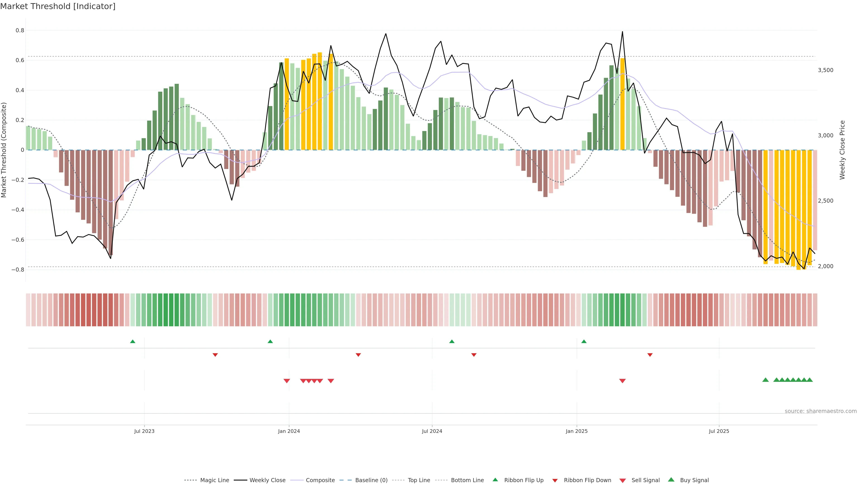This screenshot has height=488, width=868.
Task: Toggle the Magic Line legend entry
Action: point(214,480)
